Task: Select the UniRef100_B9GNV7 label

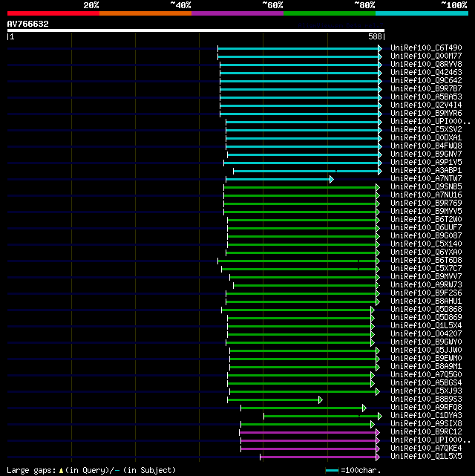Action: (426, 154)
